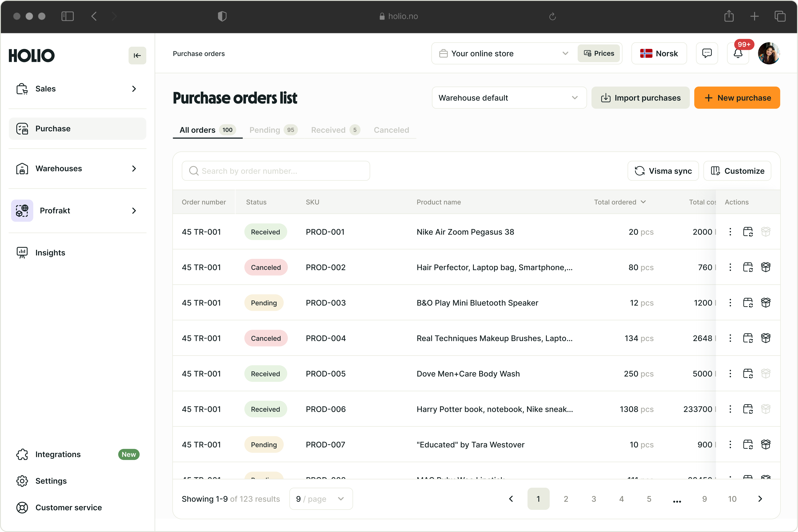The image size is (798, 532).
Task: Toggle the Prices button in the store selector
Action: (599, 53)
